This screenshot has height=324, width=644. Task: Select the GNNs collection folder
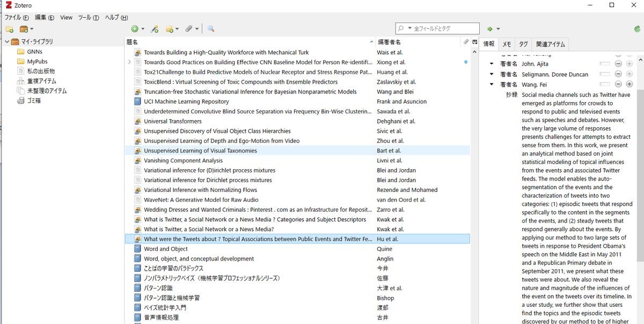tap(35, 52)
